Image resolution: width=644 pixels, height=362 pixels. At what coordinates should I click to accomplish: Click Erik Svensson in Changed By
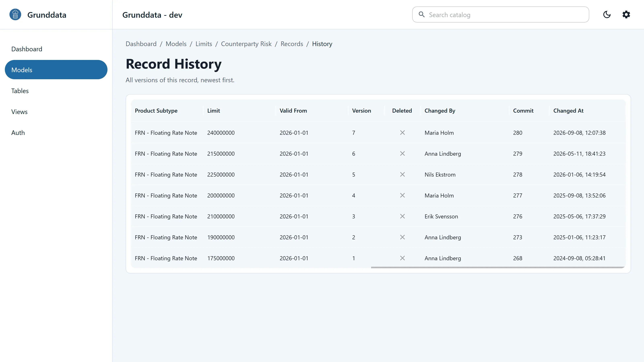coord(441,216)
